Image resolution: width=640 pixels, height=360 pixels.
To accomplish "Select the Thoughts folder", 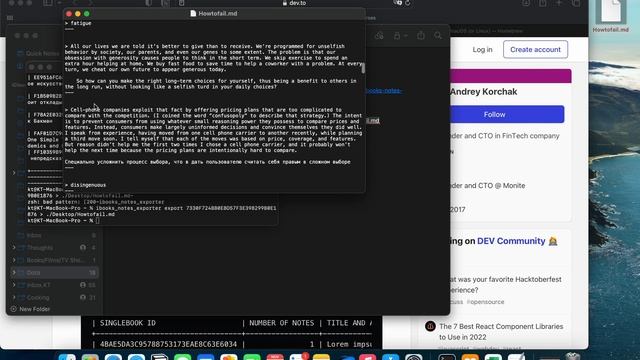I will [x=54, y=247].
